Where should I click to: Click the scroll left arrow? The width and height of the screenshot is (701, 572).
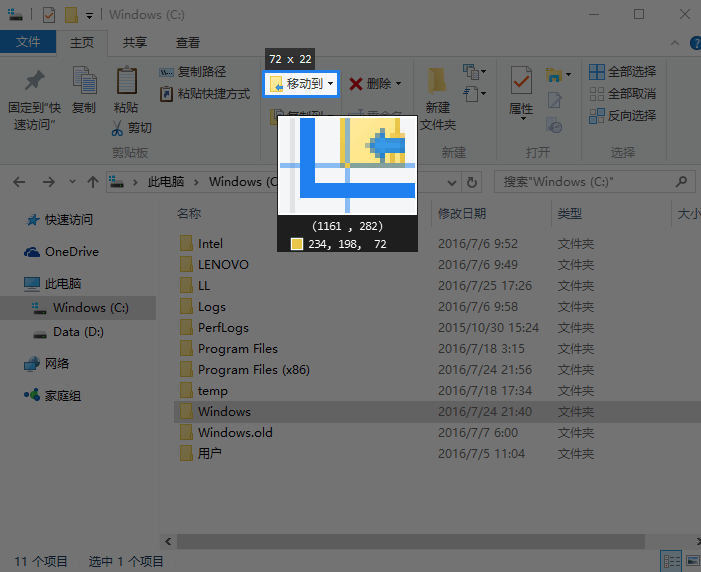pyautogui.click(x=168, y=542)
